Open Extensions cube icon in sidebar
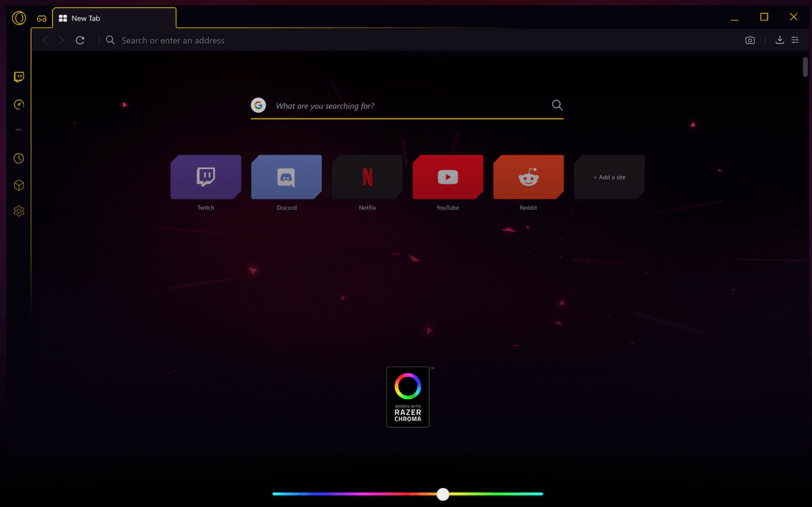 tap(19, 185)
